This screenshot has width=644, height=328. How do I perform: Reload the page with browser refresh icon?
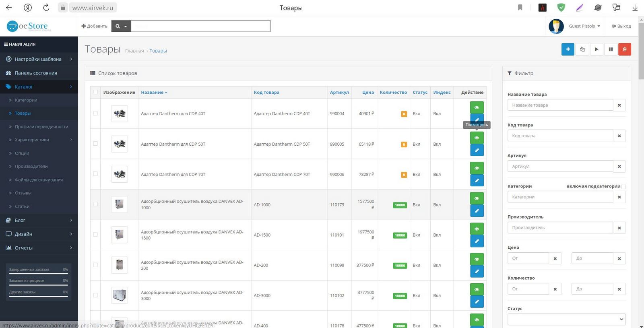[x=46, y=8]
